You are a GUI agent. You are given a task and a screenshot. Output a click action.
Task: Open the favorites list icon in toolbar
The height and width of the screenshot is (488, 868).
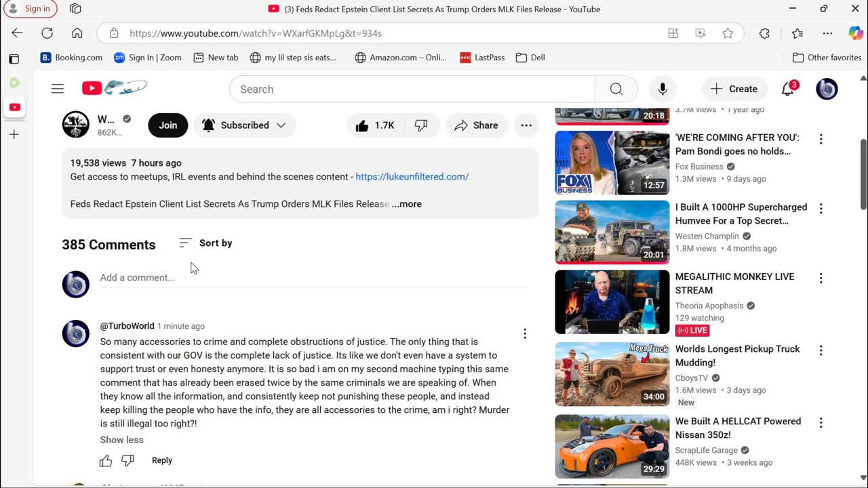click(x=797, y=33)
